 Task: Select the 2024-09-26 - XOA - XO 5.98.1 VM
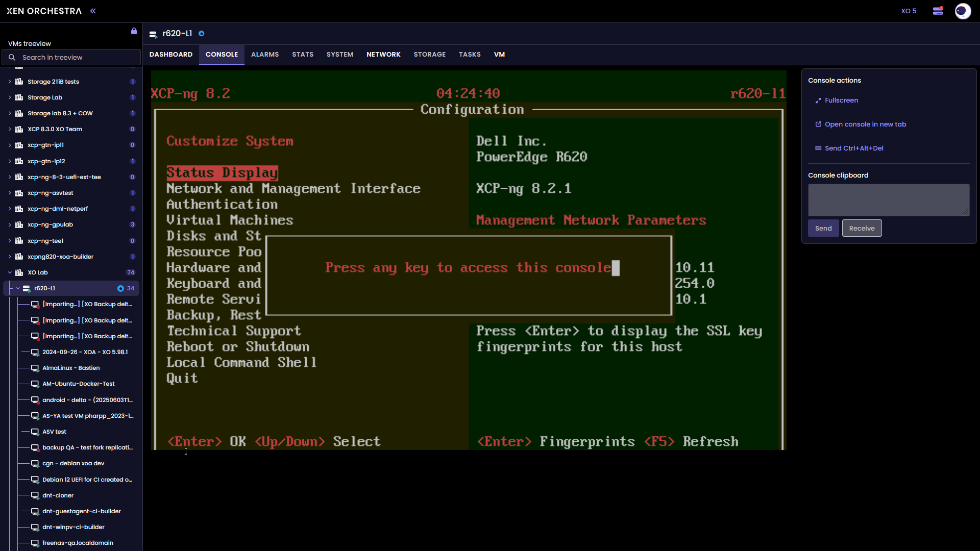tap(85, 352)
